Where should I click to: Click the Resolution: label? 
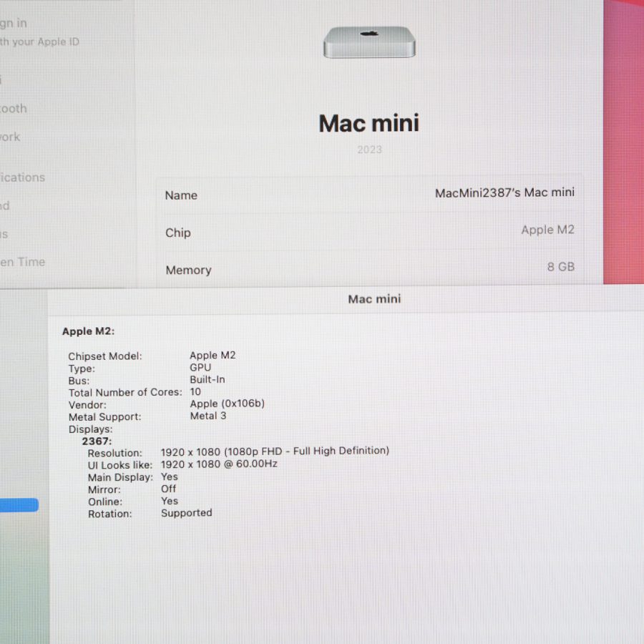[x=115, y=453]
